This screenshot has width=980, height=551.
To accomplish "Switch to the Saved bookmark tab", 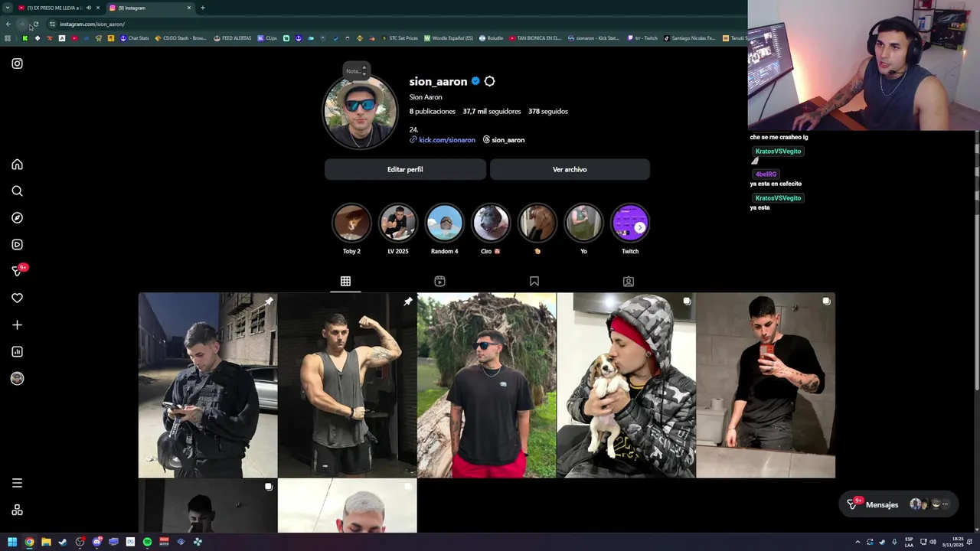I will pos(534,282).
